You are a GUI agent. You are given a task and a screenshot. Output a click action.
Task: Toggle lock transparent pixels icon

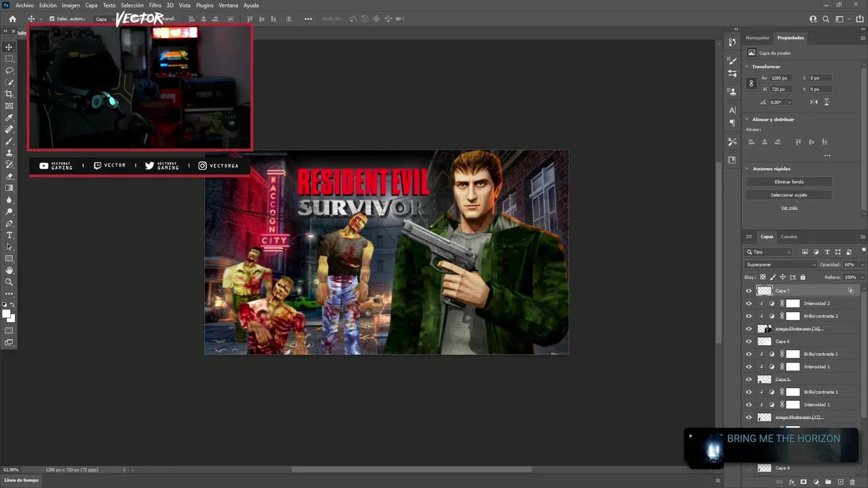click(763, 277)
